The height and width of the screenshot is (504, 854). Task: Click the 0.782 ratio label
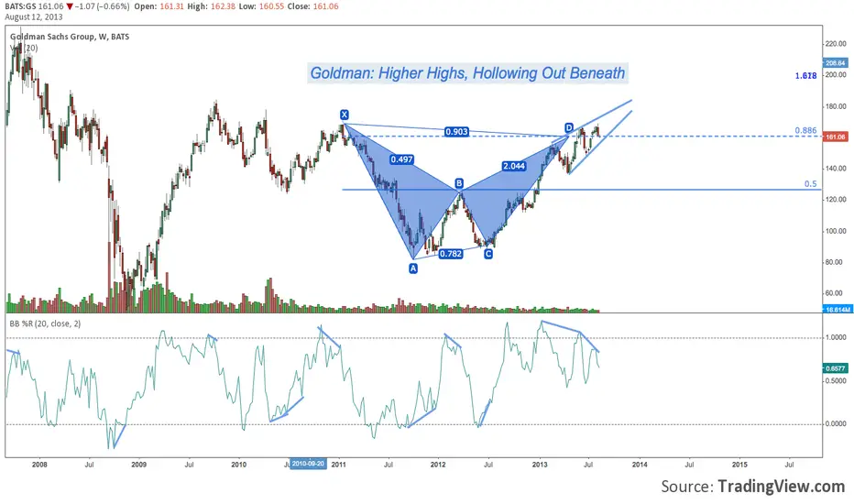coord(451,254)
